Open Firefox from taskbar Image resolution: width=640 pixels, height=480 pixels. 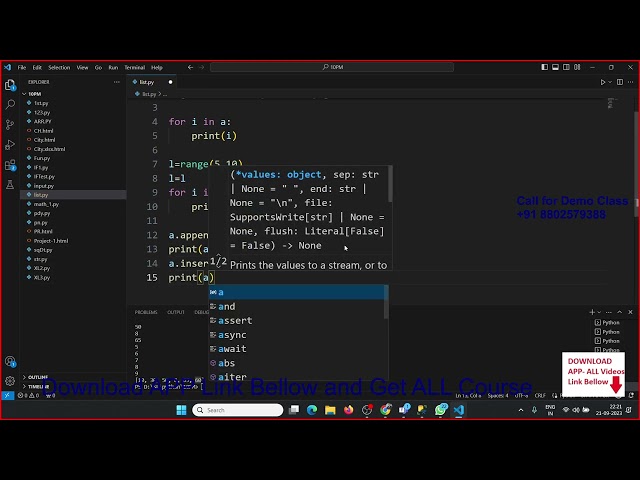(x=349, y=410)
